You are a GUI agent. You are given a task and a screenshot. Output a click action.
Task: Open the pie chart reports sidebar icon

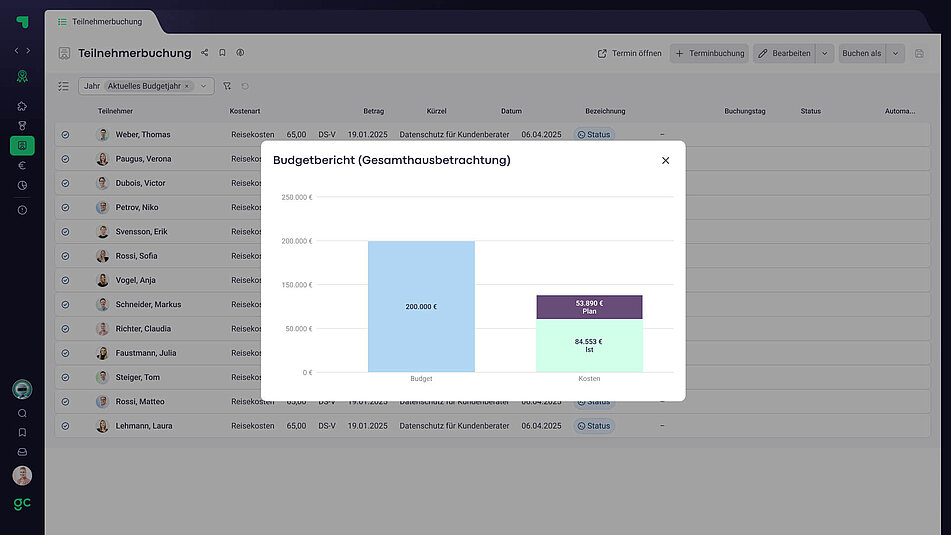coord(22,186)
